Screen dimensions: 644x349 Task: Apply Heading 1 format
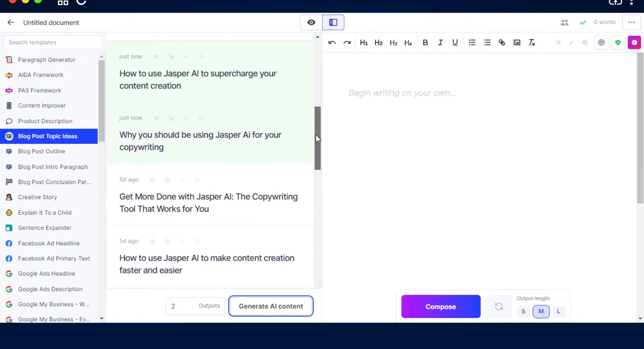pos(364,43)
